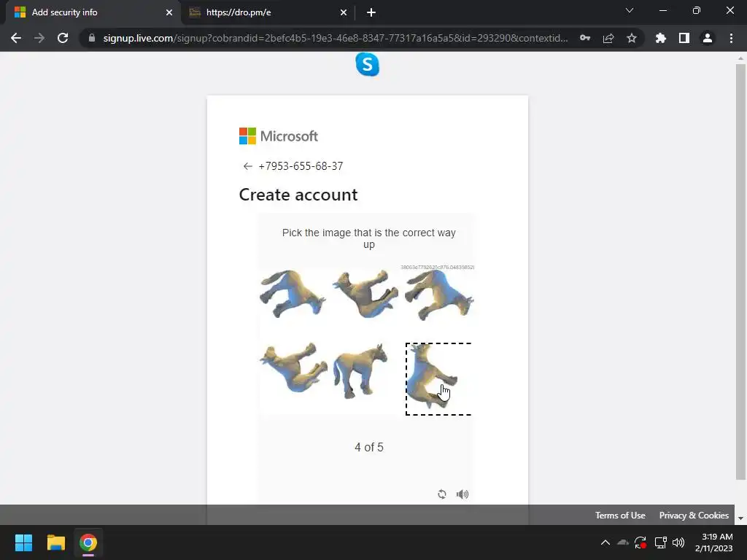Click the browser back arrow button
This screenshot has height=560, width=747.
click(x=16, y=38)
